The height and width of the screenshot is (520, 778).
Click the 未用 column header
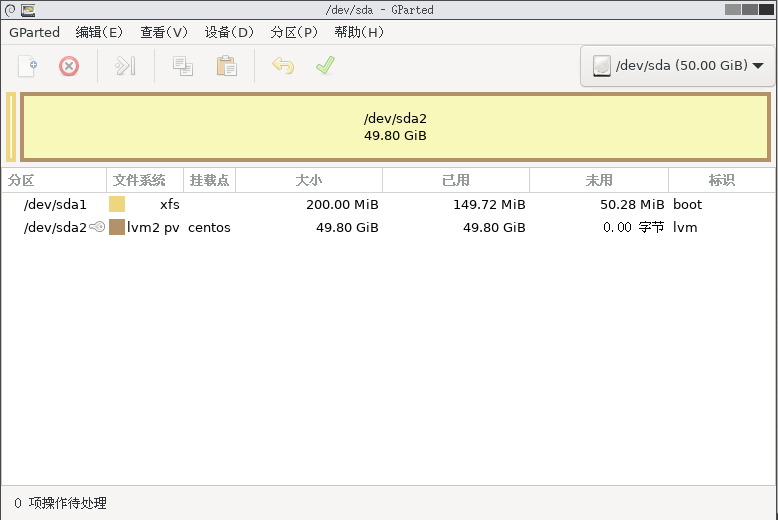[599, 180]
